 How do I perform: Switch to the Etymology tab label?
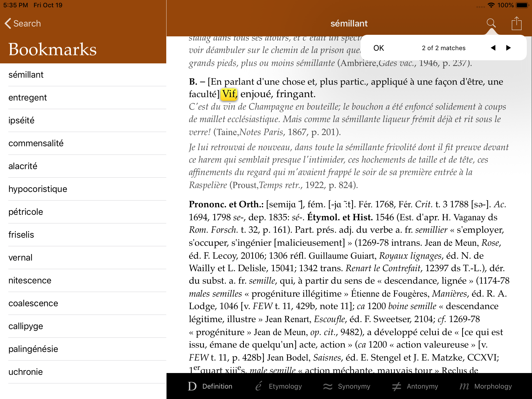point(285,386)
